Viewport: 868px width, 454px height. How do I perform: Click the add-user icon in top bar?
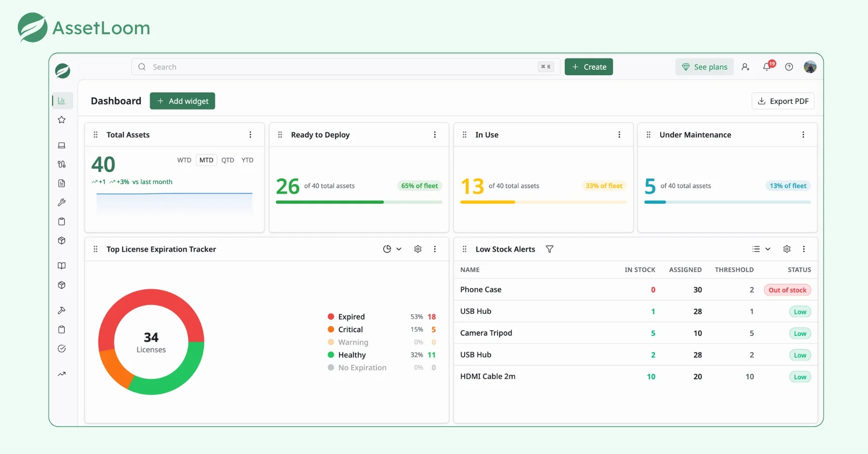coord(746,67)
